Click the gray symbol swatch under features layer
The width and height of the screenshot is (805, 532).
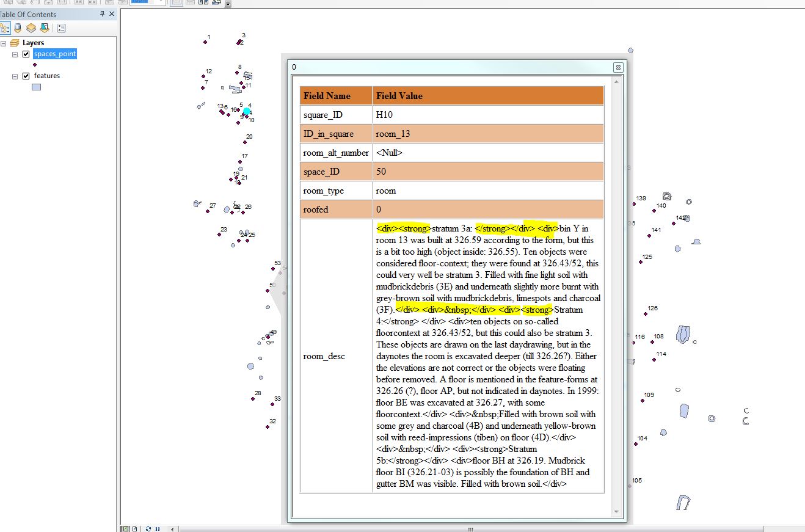tap(36, 86)
